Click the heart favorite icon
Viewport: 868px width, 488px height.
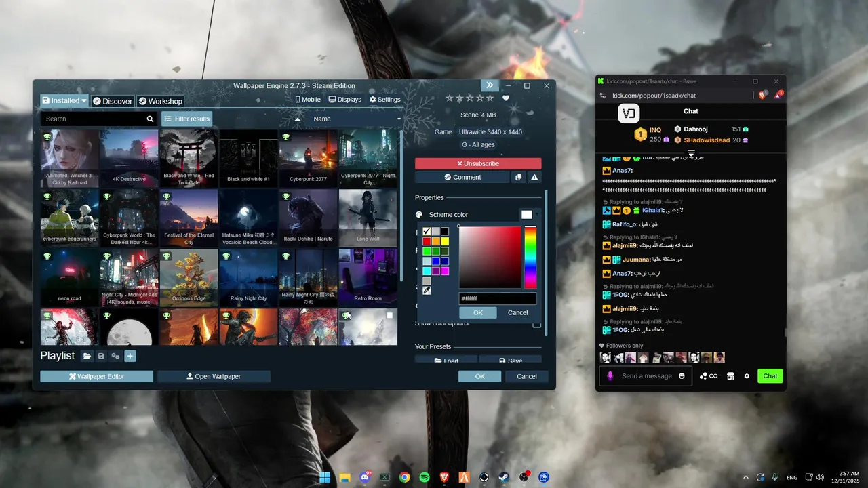pos(505,98)
